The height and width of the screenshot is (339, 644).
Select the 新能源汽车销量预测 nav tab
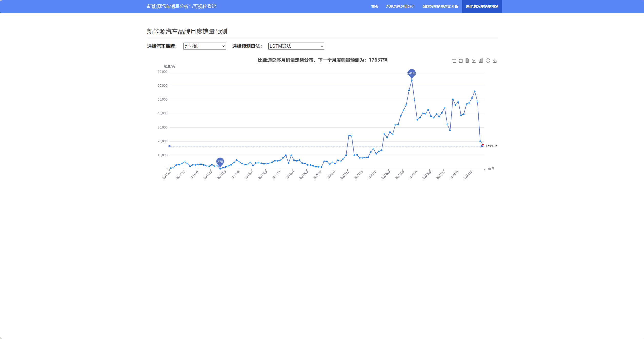(482, 6)
